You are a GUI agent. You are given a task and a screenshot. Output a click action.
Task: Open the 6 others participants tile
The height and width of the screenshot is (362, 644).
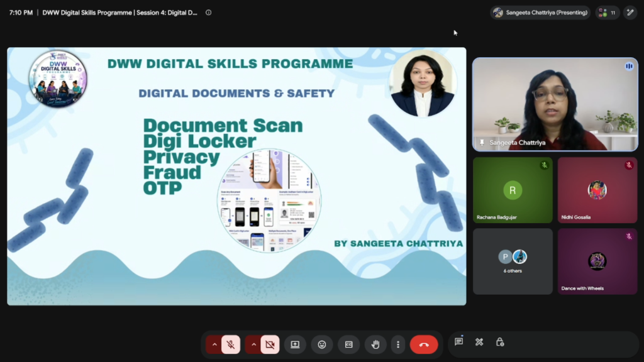[x=513, y=261]
